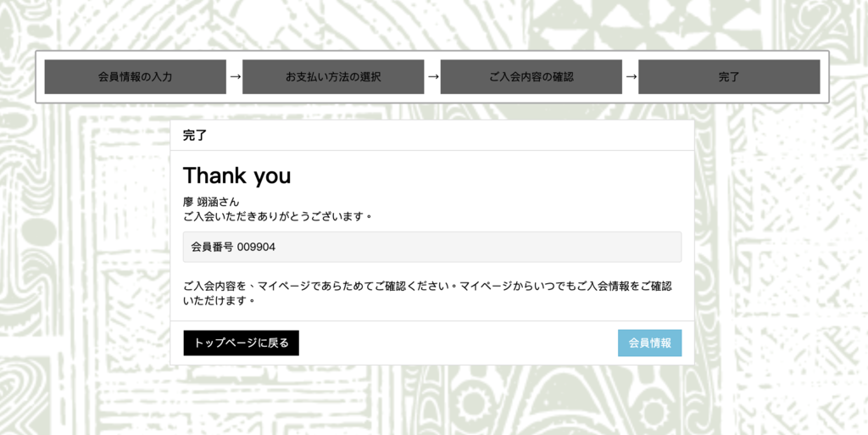Open the blue 会員情報 button
Screen dimensions: 868x435
coord(650,343)
